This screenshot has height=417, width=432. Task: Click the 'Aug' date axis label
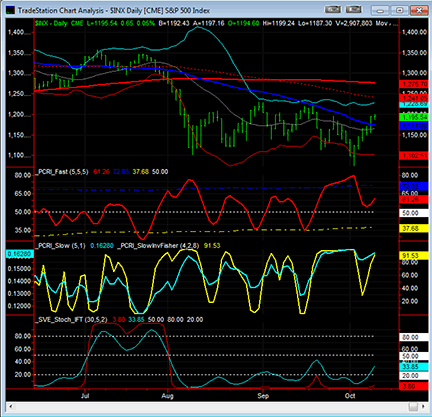tap(167, 396)
